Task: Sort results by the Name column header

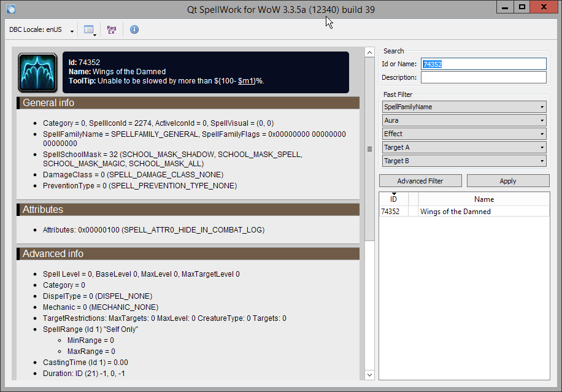Action: (x=484, y=199)
